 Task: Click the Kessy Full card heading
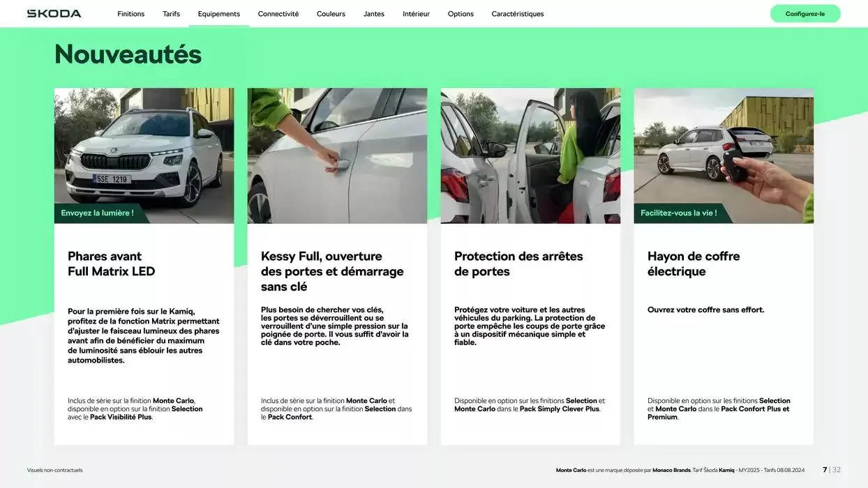click(x=332, y=271)
